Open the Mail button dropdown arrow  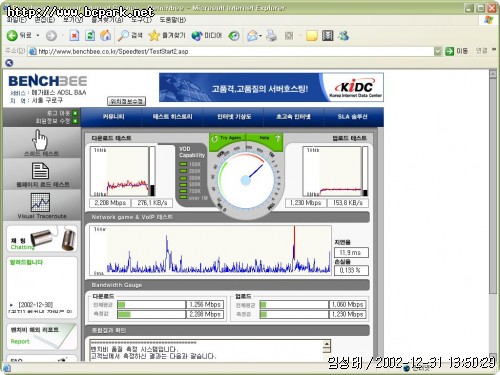coord(260,36)
